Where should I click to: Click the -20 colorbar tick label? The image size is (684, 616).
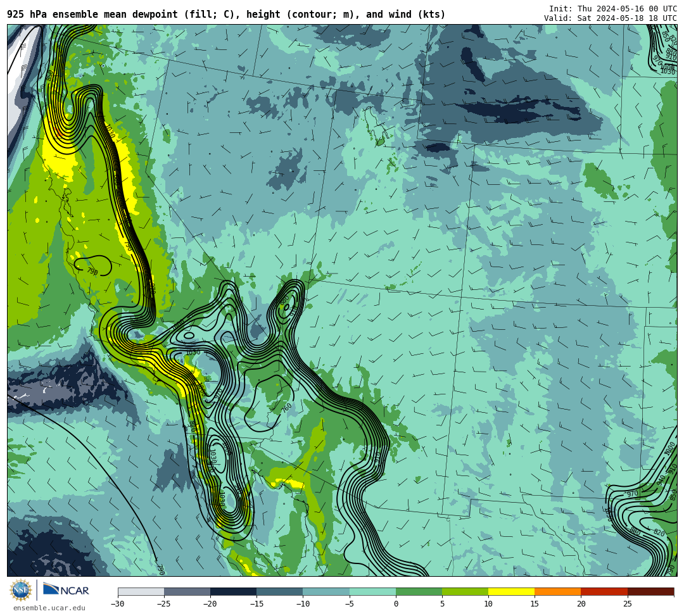tap(210, 604)
